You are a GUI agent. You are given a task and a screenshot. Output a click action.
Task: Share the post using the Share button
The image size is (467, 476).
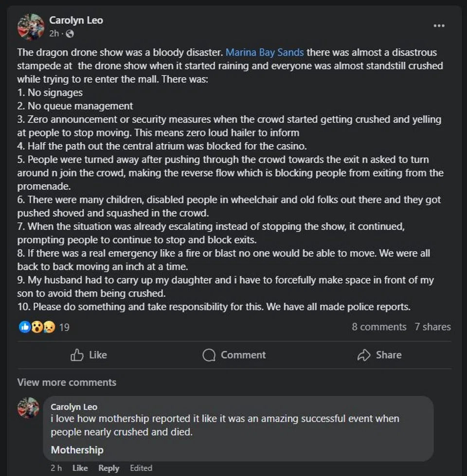click(x=379, y=355)
